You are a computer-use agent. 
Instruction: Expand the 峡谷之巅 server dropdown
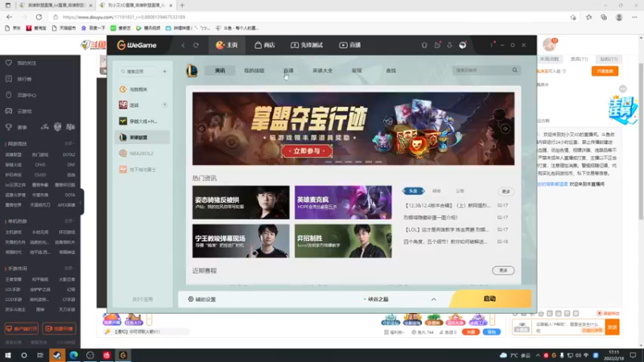click(x=433, y=299)
